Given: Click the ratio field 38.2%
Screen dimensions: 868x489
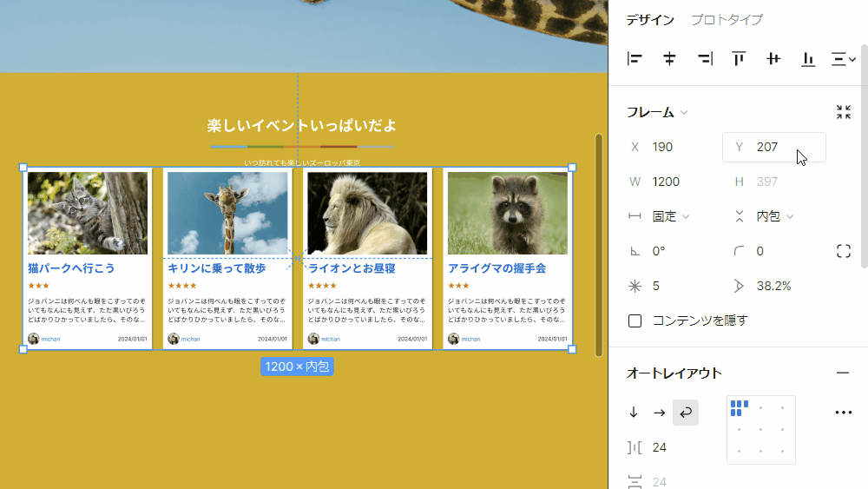Looking at the screenshot, I should tap(774, 286).
